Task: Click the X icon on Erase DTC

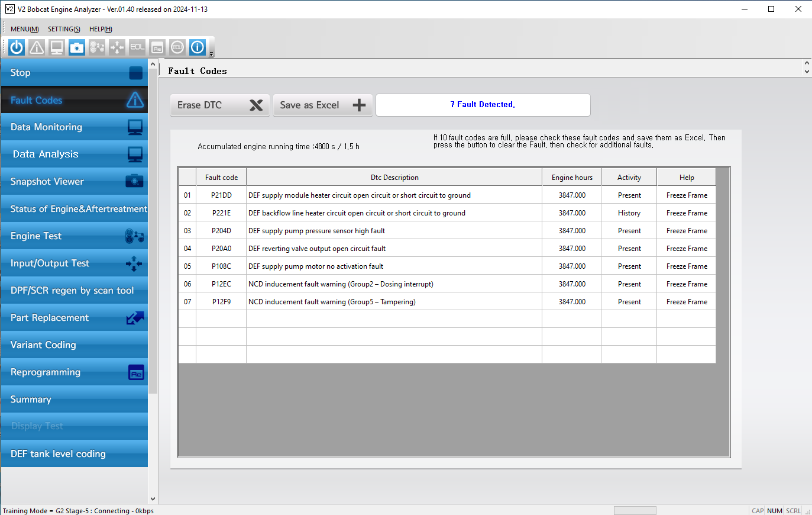Action: 256,105
